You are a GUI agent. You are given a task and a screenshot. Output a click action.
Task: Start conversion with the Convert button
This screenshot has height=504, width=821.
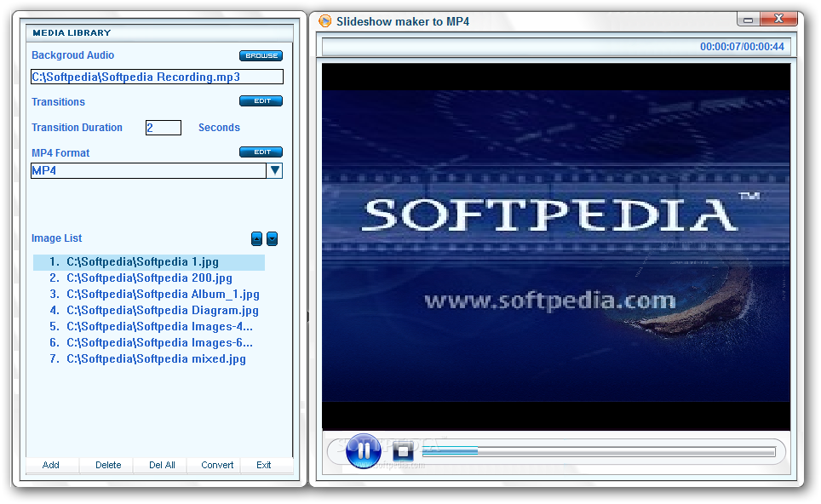217,465
